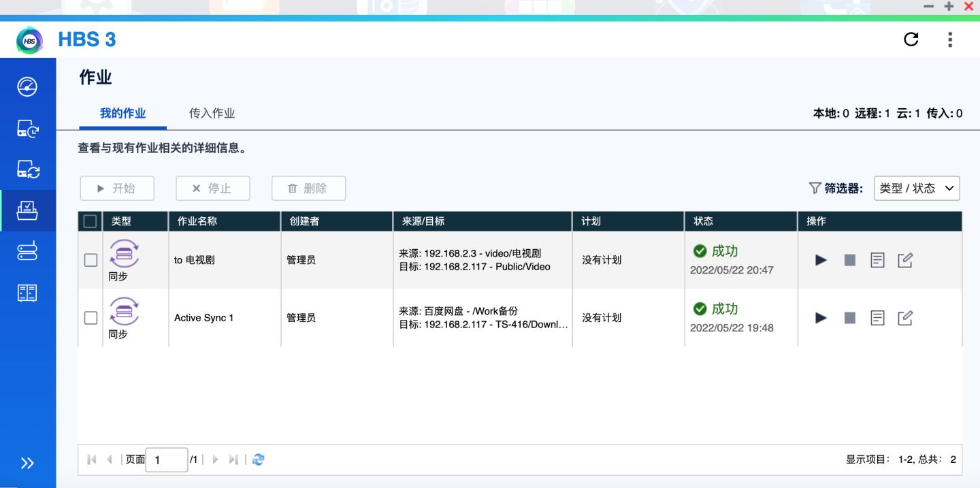View the log of the Active Sync 1 job
Viewport: 980px width, 488px height.
point(877,317)
